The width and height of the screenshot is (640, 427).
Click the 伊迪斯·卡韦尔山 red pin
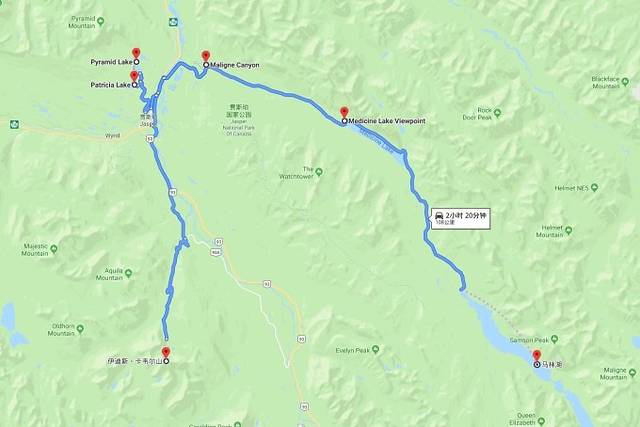click(x=166, y=352)
